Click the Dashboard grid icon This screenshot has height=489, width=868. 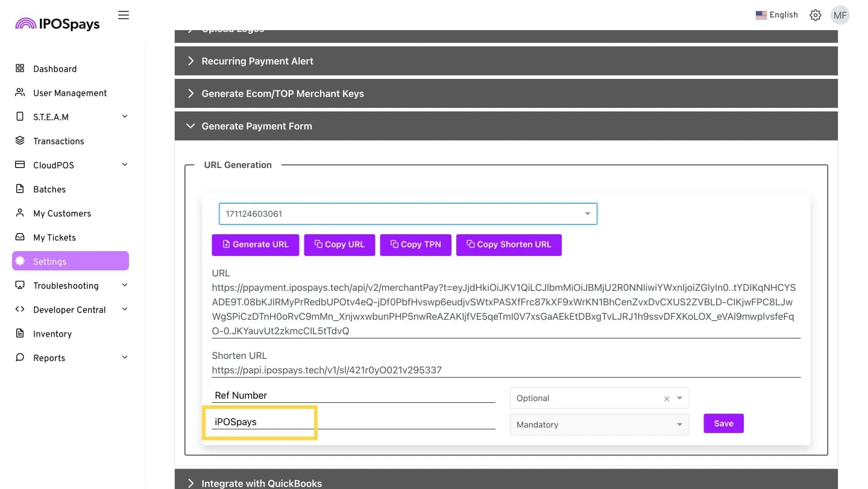20,69
